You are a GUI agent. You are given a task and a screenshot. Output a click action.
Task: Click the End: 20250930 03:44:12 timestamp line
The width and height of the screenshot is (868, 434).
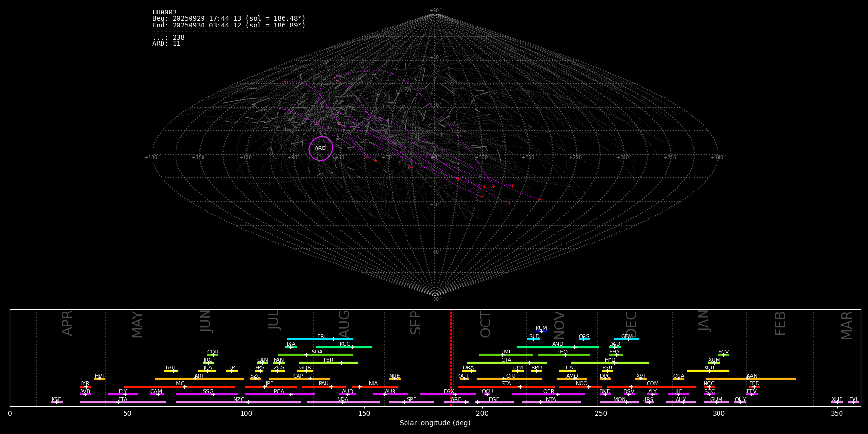click(229, 25)
